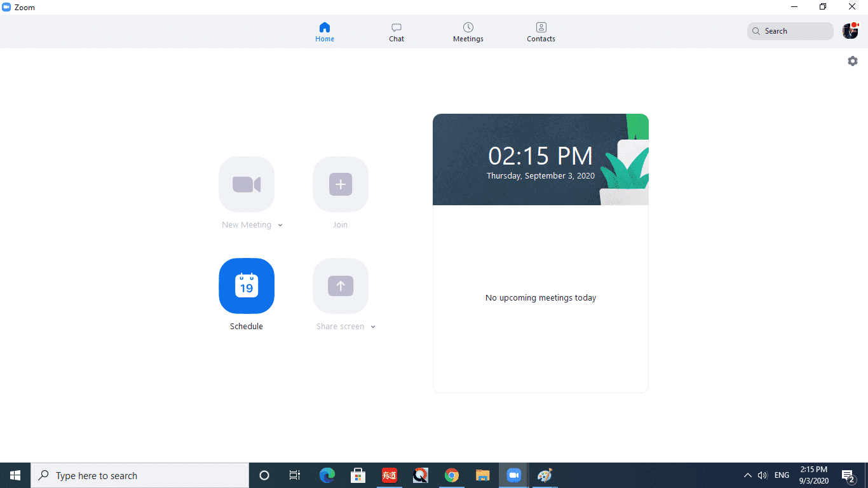
Task: Open Microsoft Edge from the taskbar
Action: point(327,475)
